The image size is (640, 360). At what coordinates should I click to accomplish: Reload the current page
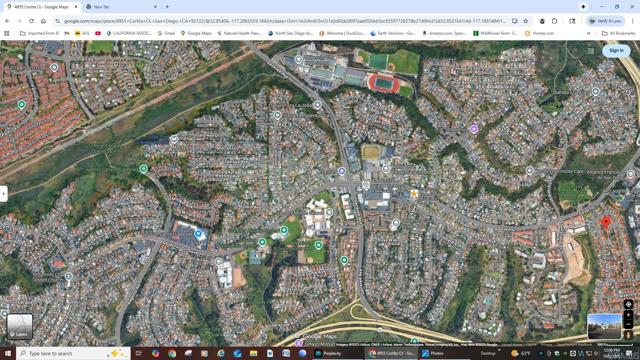click(x=31, y=21)
